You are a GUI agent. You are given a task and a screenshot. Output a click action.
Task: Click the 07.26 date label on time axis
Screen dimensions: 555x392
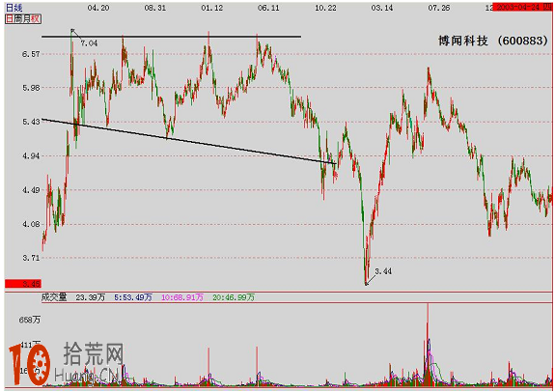point(439,8)
